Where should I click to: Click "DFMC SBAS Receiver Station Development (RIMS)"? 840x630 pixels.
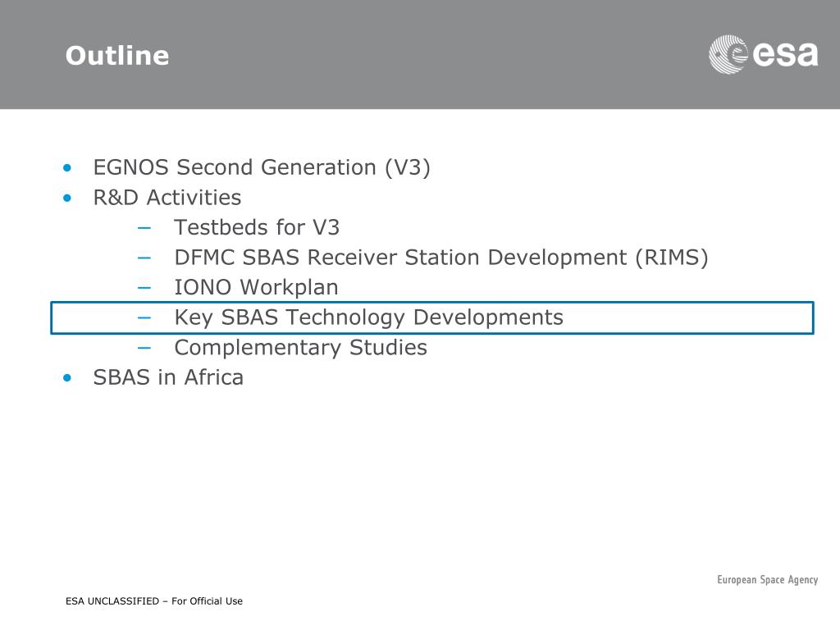tap(441, 258)
